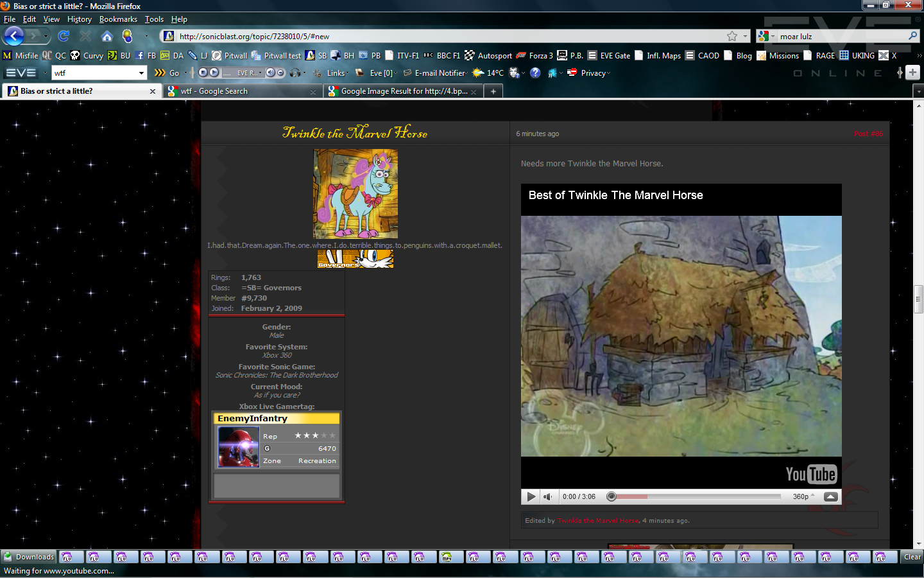924x578 pixels.
Task: Click the Clear downloads button
Action: tap(912, 557)
